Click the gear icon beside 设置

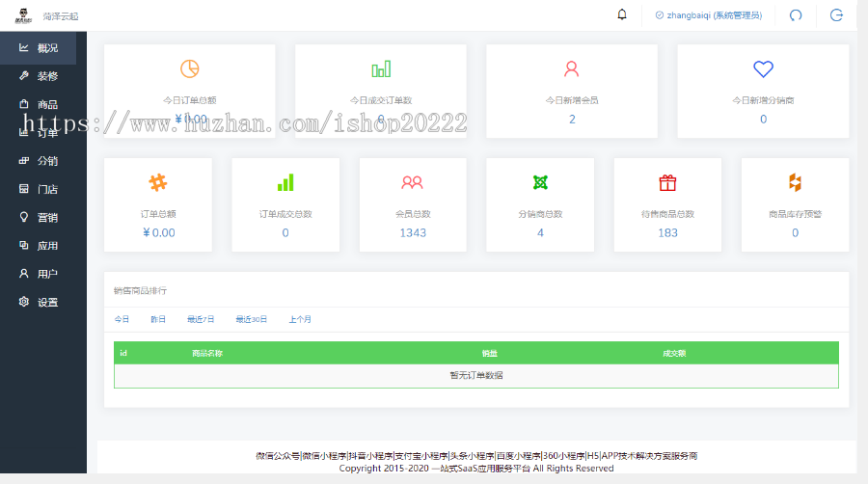point(24,302)
